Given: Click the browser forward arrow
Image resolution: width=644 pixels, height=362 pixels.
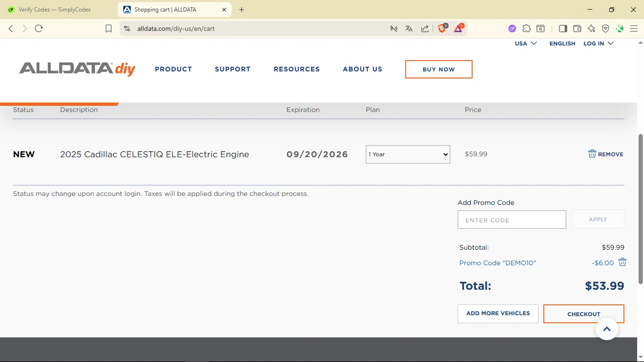Looking at the screenshot, I should [x=24, y=28].
